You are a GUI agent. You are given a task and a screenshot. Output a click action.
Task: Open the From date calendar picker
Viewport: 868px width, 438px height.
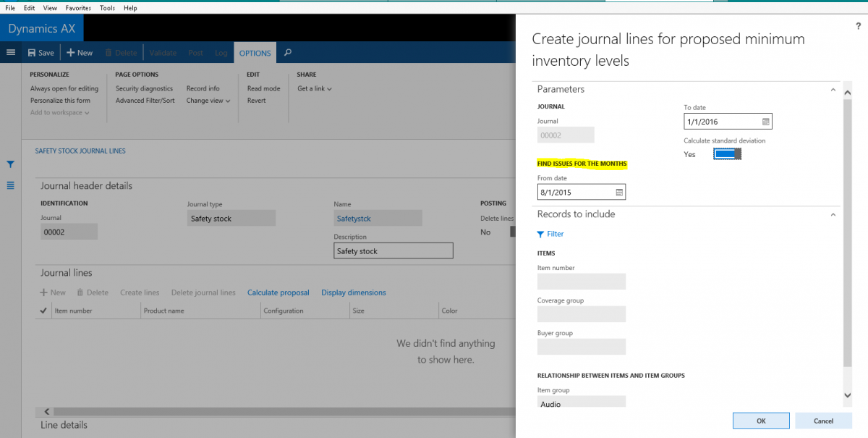(x=618, y=192)
